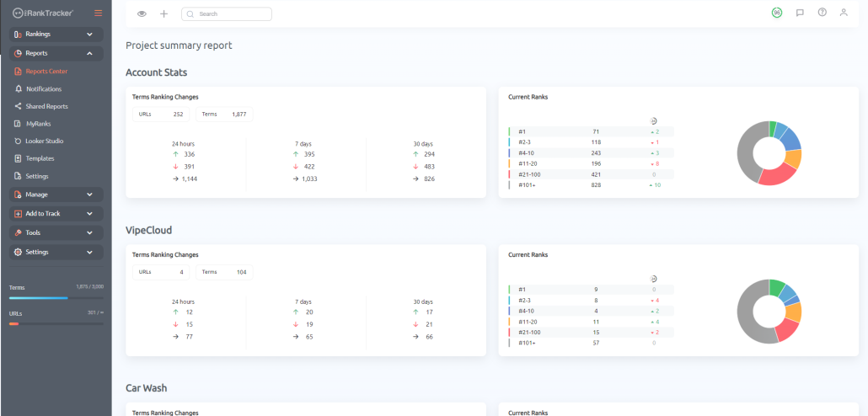Collapse the Reports menu
Viewport: 868px width, 416px height.
point(56,54)
